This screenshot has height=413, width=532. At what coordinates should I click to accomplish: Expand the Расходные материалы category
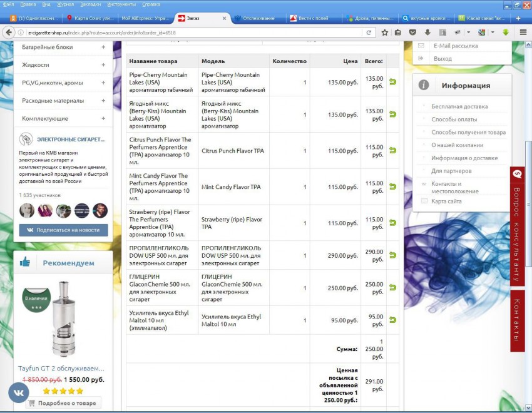(x=103, y=100)
